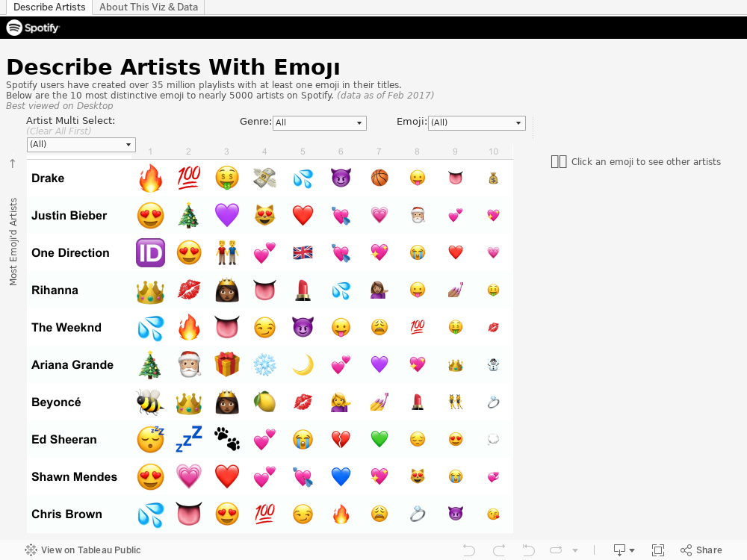Click Shawn Mendes's red heart emoji
Viewport: 747px width, 560px height.
(227, 476)
